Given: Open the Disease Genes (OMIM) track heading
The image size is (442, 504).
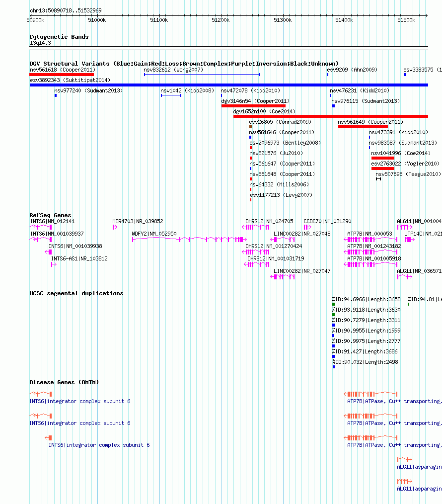Looking at the screenshot, I should [x=64, y=382].
